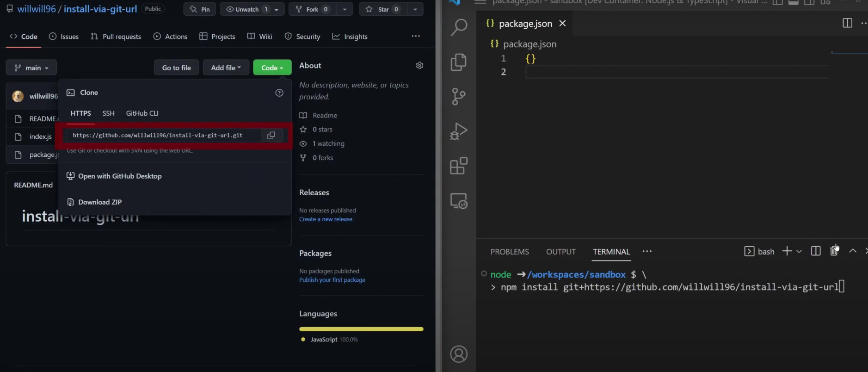The height and width of the screenshot is (372, 868).
Task: Open the main branch selector
Action: [x=31, y=68]
